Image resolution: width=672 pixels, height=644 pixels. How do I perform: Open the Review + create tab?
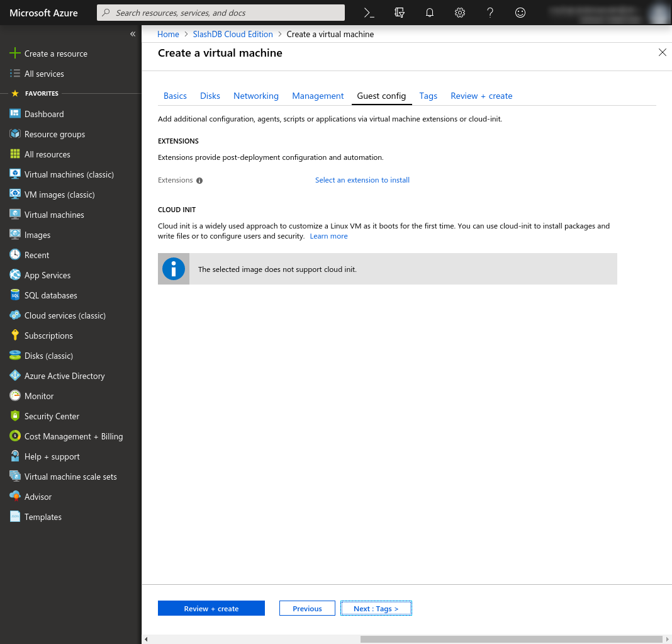click(481, 96)
